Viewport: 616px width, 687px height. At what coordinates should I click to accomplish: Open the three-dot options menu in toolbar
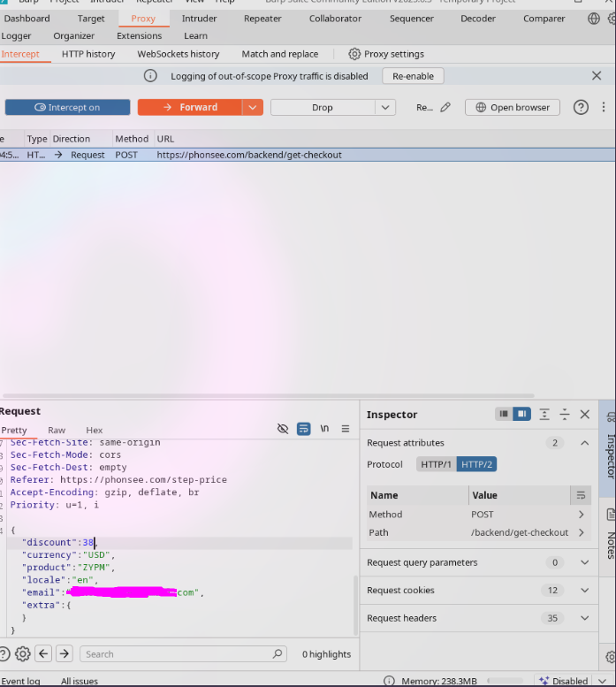click(x=604, y=107)
